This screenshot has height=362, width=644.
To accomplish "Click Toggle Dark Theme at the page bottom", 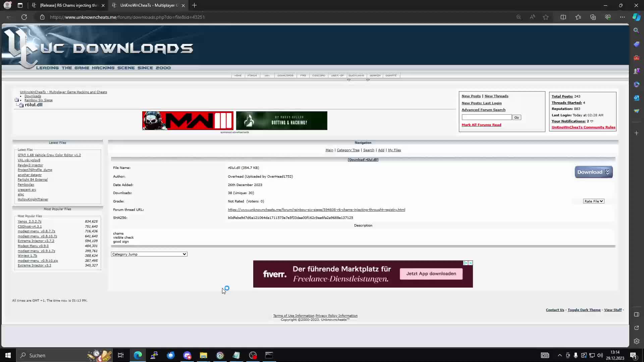I will click(x=584, y=310).
